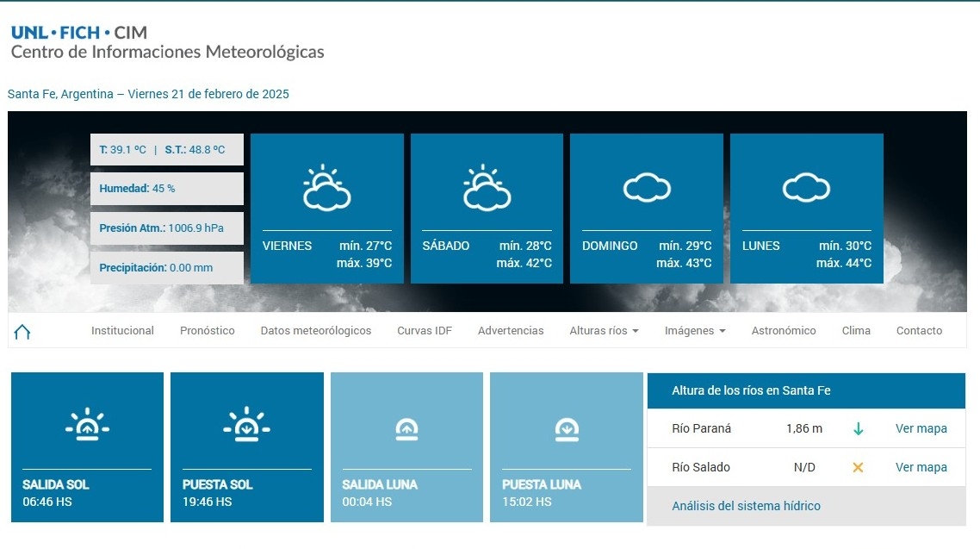Image resolution: width=980 pixels, height=549 pixels.
Task: Click Ver mapa link for Río Salado
Action: (921, 468)
